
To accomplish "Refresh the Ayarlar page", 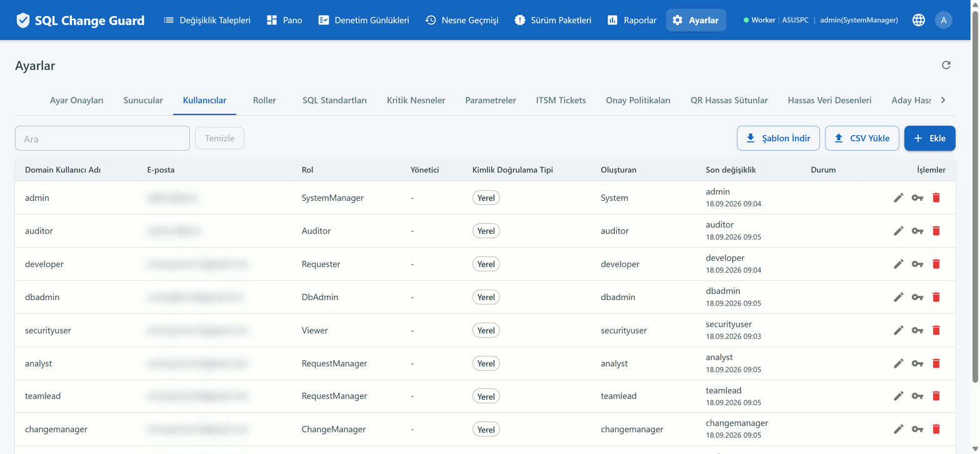I will pyautogui.click(x=946, y=65).
